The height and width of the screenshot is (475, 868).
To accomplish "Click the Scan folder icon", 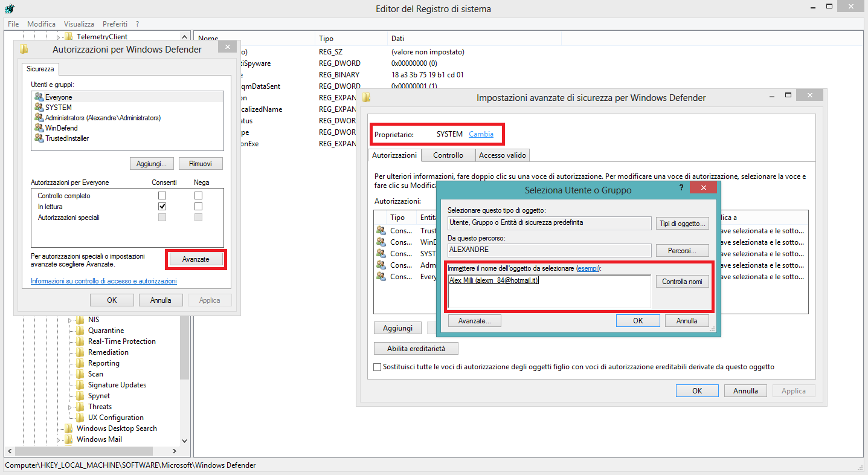I will click(x=80, y=374).
